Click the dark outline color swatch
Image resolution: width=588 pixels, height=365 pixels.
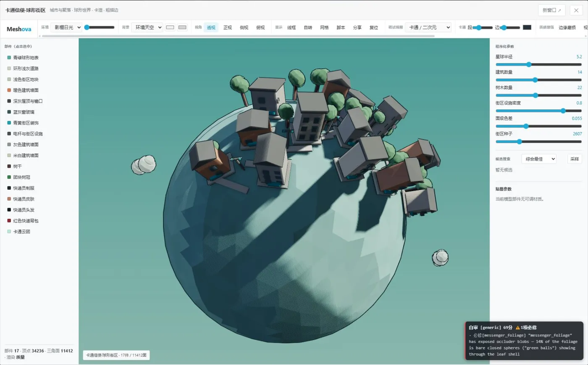527,27
